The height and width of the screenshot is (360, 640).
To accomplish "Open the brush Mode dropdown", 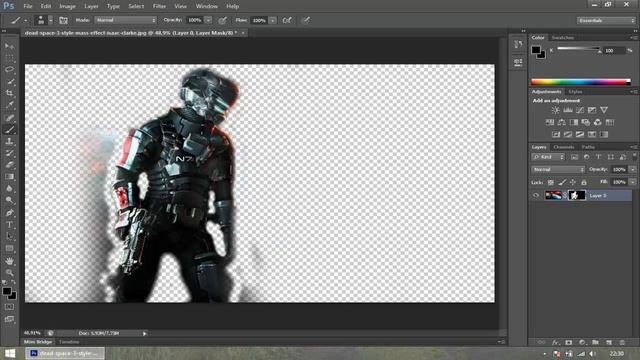I will [x=126, y=20].
